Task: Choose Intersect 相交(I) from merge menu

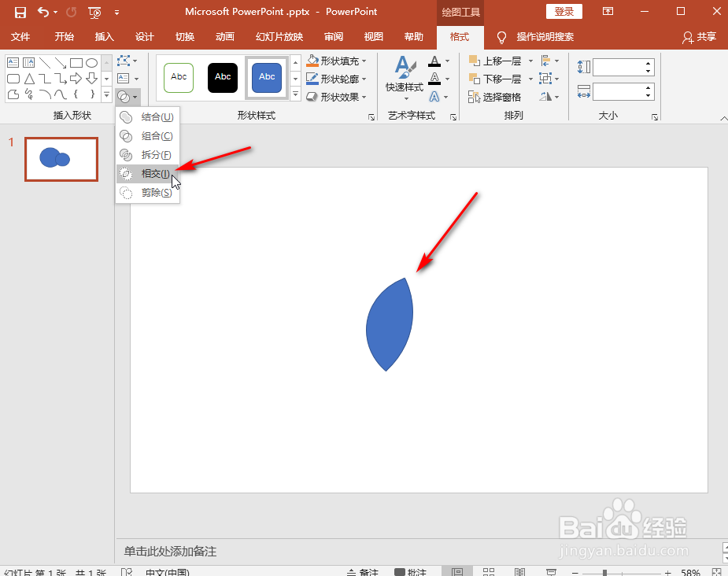Action: pyautogui.click(x=148, y=174)
